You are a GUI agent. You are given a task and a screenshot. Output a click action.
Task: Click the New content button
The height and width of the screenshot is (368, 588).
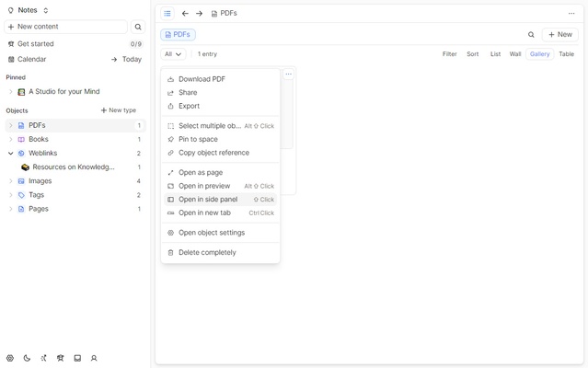pos(66,27)
